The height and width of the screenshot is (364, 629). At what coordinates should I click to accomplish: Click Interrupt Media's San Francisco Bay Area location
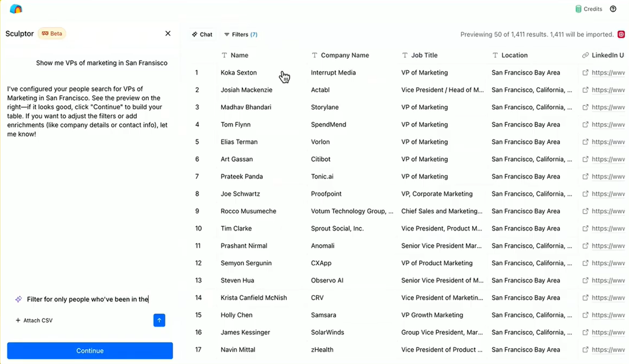click(526, 72)
